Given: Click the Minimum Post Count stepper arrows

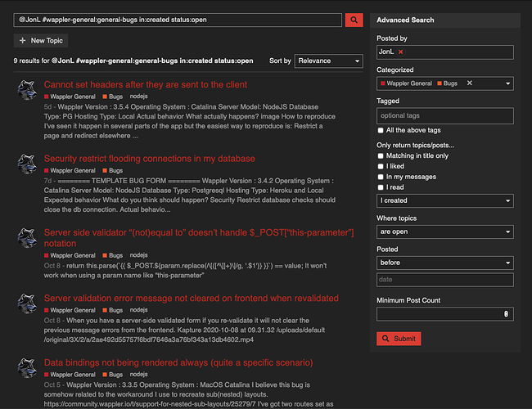Looking at the screenshot, I should (x=506, y=314).
